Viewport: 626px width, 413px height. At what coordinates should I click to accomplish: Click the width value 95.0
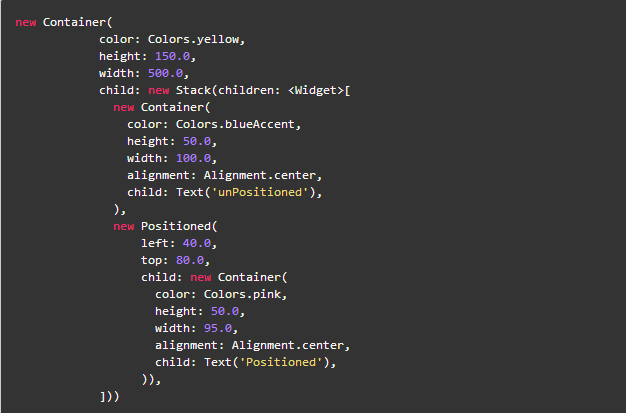click(x=218, y=328)
